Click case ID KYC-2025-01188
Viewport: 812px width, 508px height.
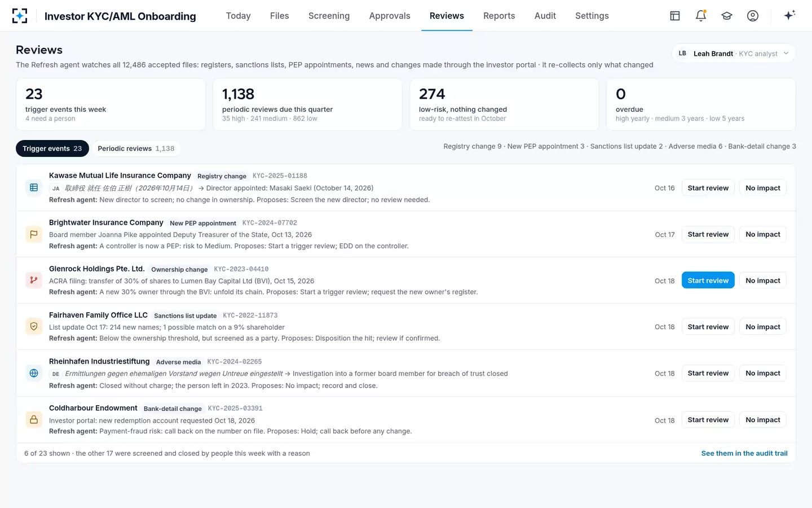click(280, 176)
